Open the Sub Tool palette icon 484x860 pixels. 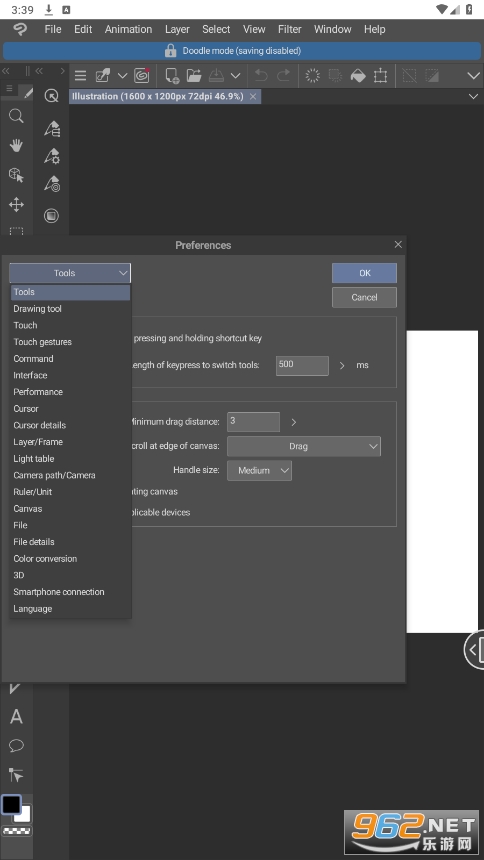(52, 129)
